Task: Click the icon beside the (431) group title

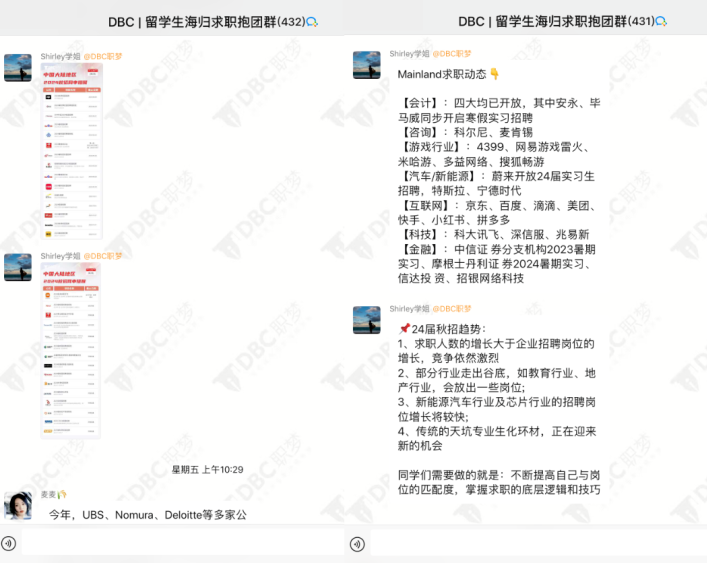Action: (661, 21)
